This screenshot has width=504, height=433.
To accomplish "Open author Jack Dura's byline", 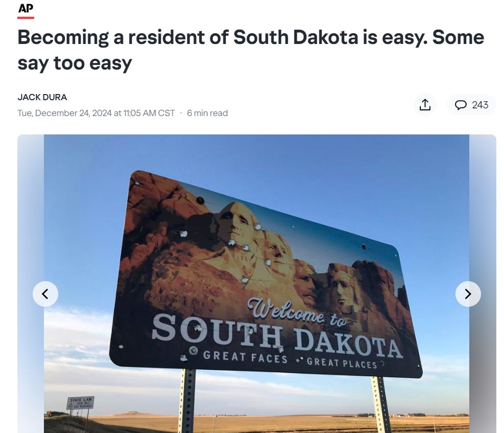I will point(42,97).
